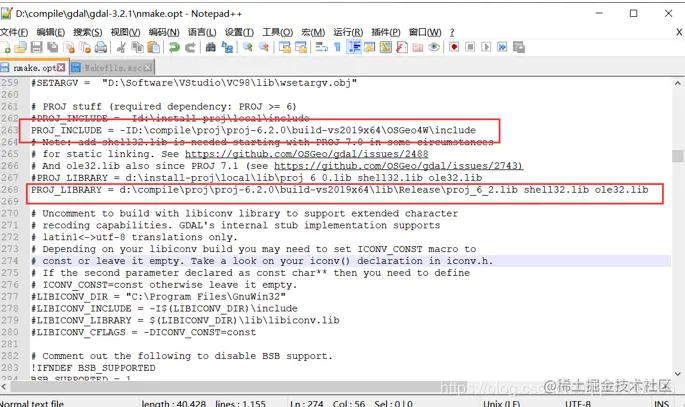Open the 宏(M) menu
The image size is (685, 407).
point(313,32)
